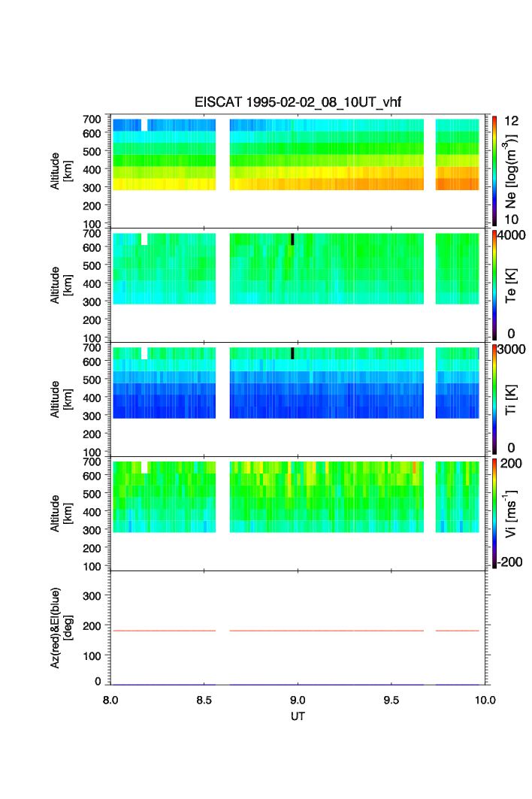Click the UT x-axis label
The width and height of the screenshot is (532, 799).
[x=298, y=716]
